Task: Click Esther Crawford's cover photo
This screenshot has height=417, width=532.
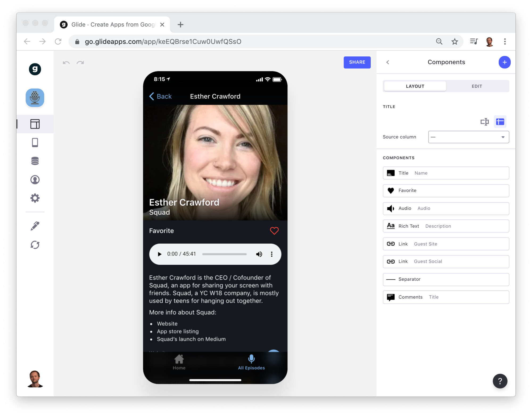Action: point(215,162)
